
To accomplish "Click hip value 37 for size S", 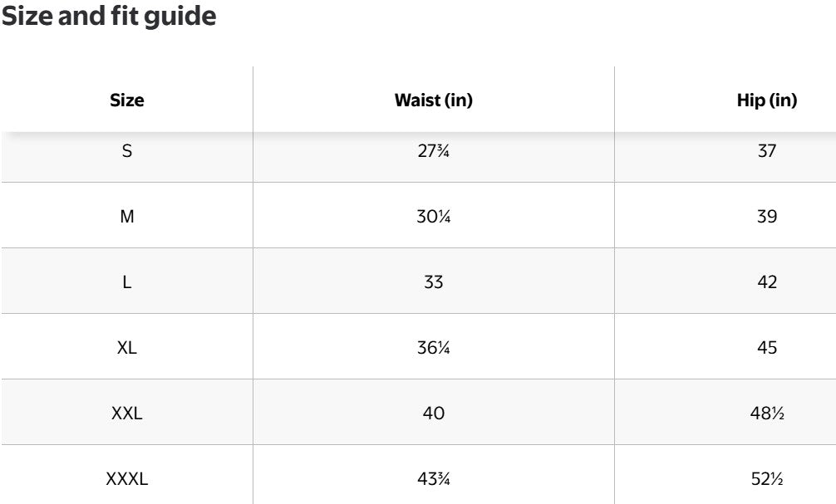I will (766, 151).
